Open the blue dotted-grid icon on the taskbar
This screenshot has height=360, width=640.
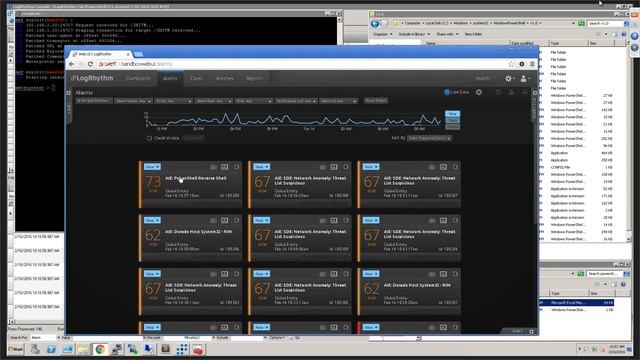coord(182,349)
